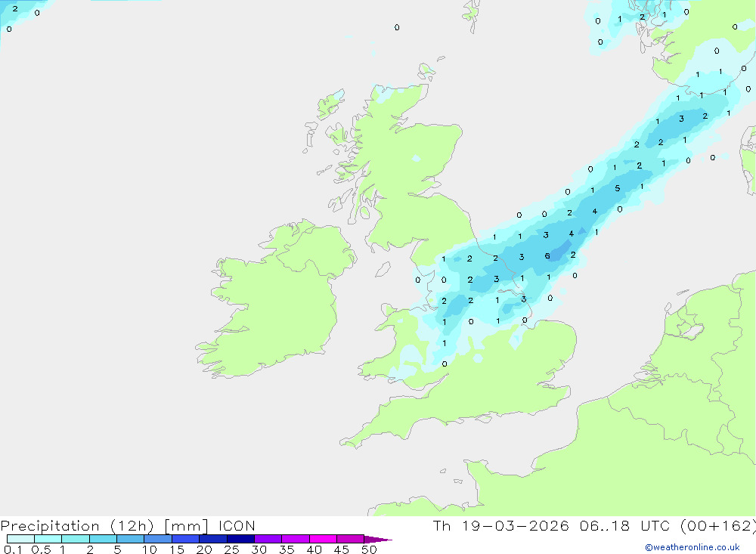756x554 pixels.
Task: Click the weatheronline.co.uk copyright link
Action: click(x=692, y=547)
